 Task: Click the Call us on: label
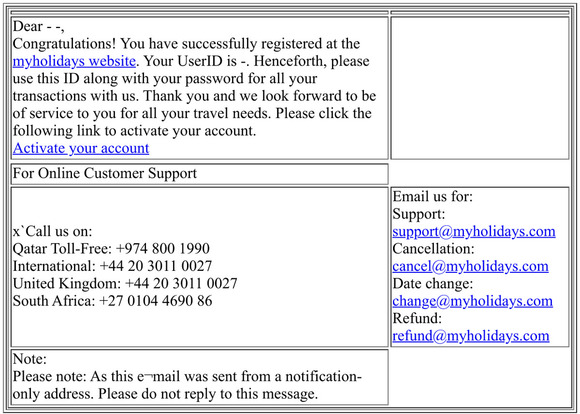click(53, 231)
